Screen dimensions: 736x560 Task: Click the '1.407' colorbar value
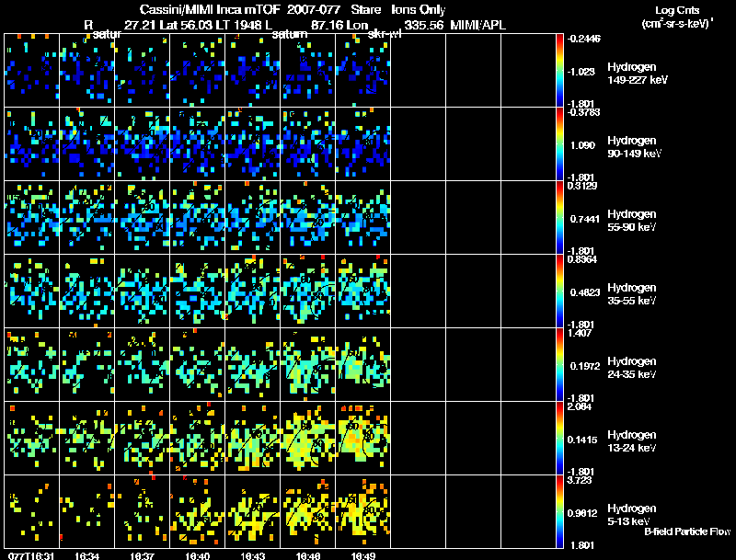580,334
